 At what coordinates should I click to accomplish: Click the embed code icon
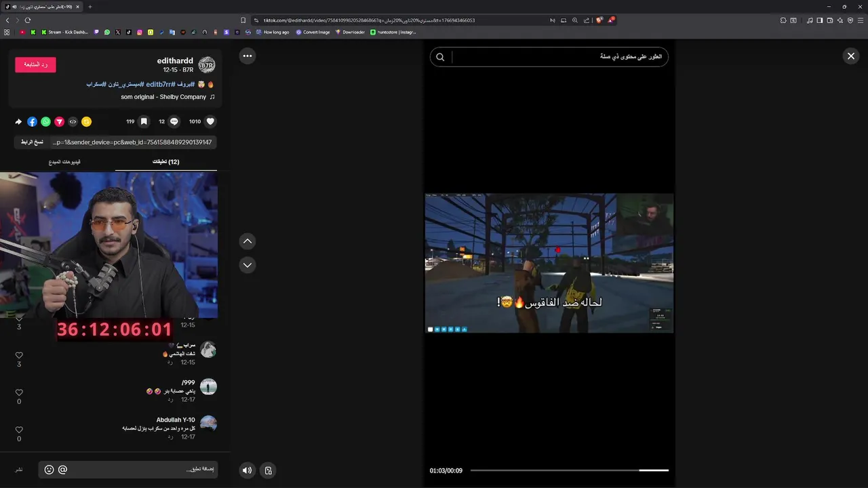pyautogui.click(x=73, y=121)
